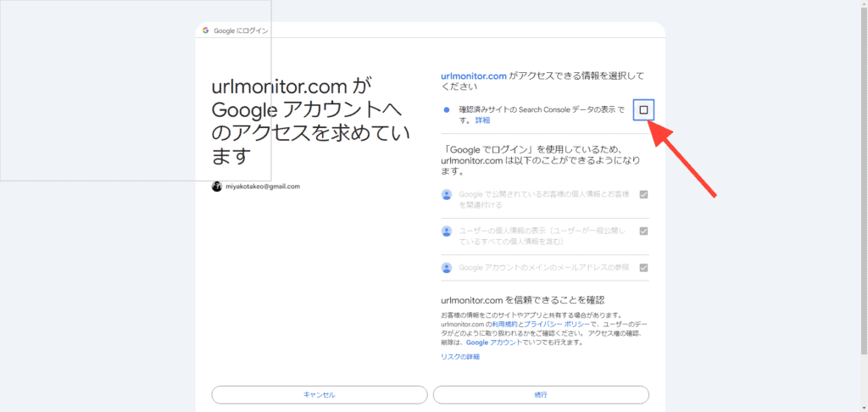Click the Google logo icon in header
Image resolution: width=868 pixels, height=412 pixels.
(x=205, y=31)
